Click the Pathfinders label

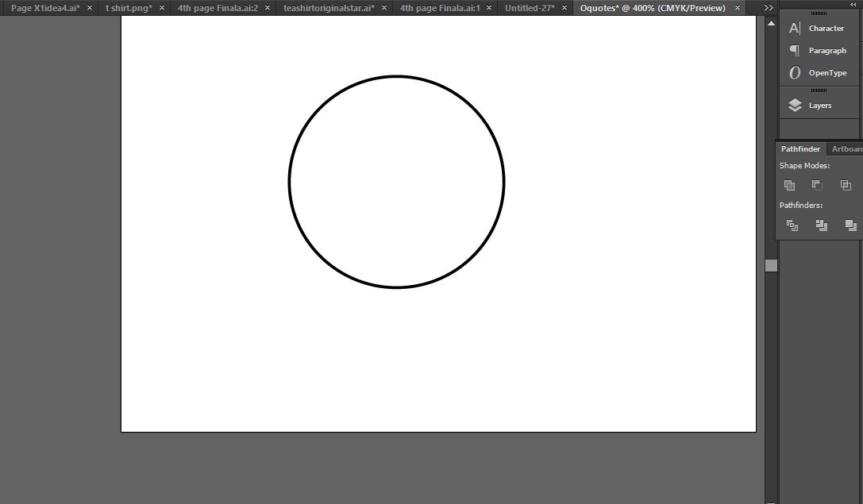coord(801,206)
